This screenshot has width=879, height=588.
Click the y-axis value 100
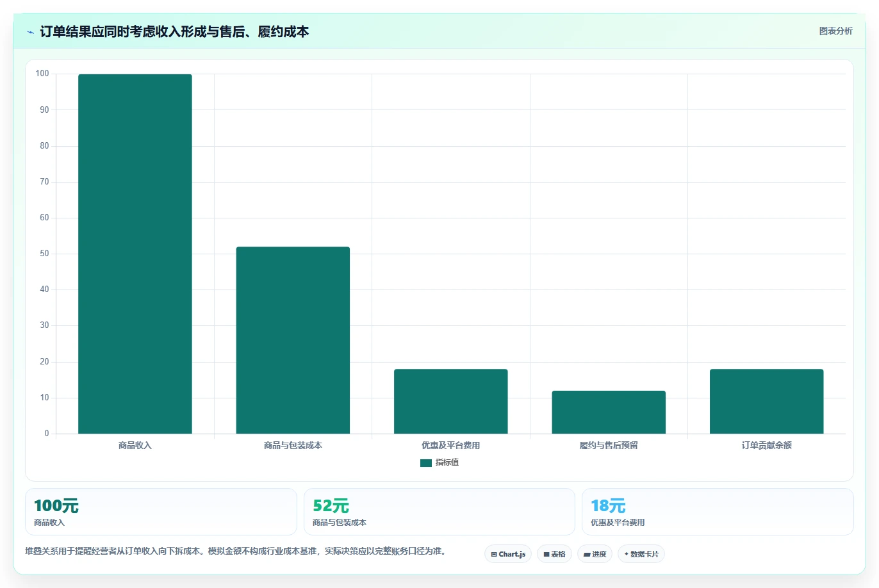pos(42,74)
